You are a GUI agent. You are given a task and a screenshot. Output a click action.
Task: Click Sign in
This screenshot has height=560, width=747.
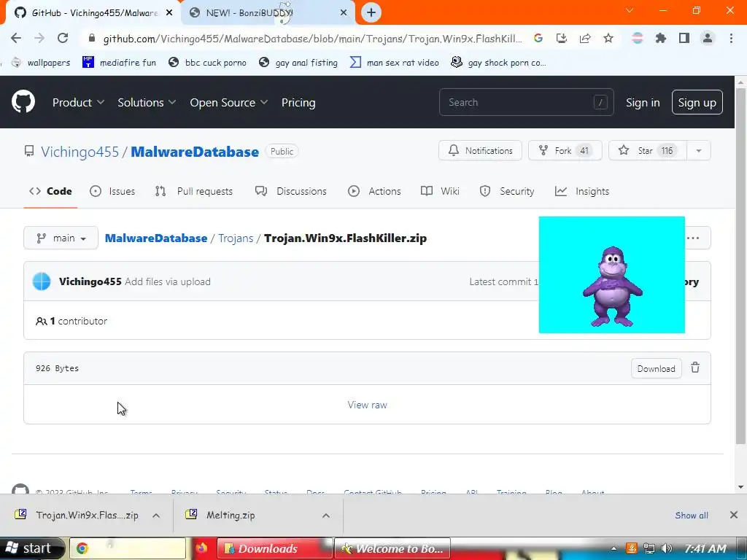[643, 102]
